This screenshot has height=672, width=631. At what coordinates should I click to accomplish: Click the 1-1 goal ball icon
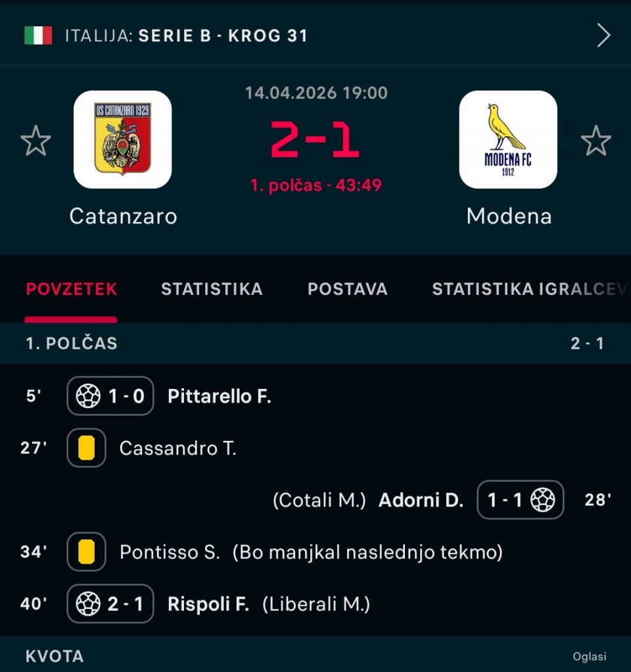[542, 501]
